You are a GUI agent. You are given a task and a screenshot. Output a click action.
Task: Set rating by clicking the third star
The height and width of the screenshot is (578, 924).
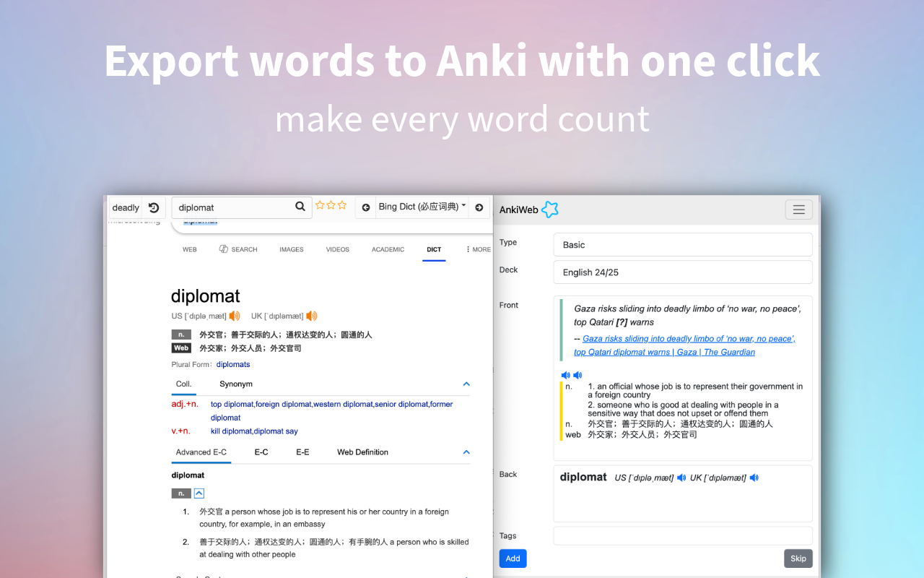tap(341, 204)
